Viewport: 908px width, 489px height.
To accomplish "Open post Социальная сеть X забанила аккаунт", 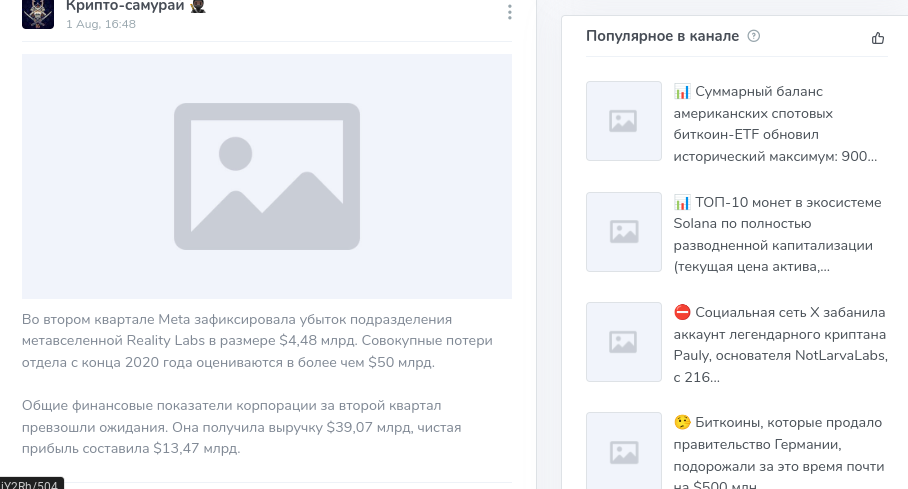I will pos(780,345).
